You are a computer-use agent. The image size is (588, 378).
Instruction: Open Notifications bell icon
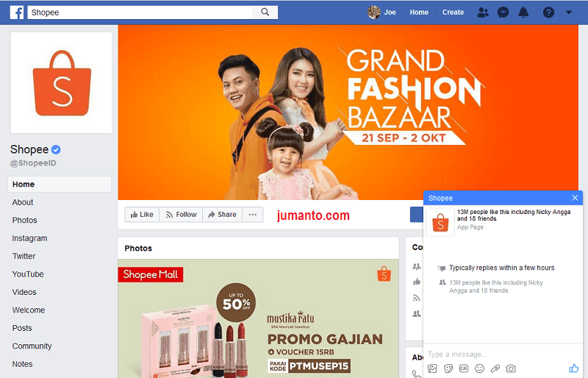(523, 13)
